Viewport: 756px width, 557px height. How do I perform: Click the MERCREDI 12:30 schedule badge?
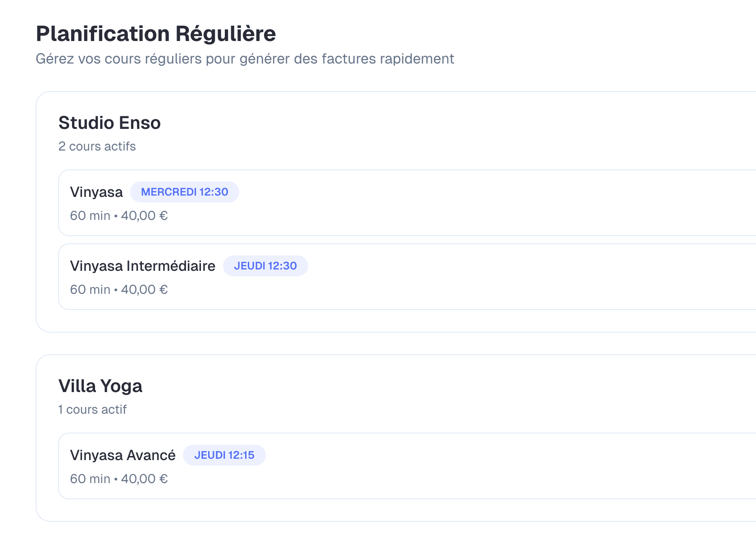tap(184, 192)
